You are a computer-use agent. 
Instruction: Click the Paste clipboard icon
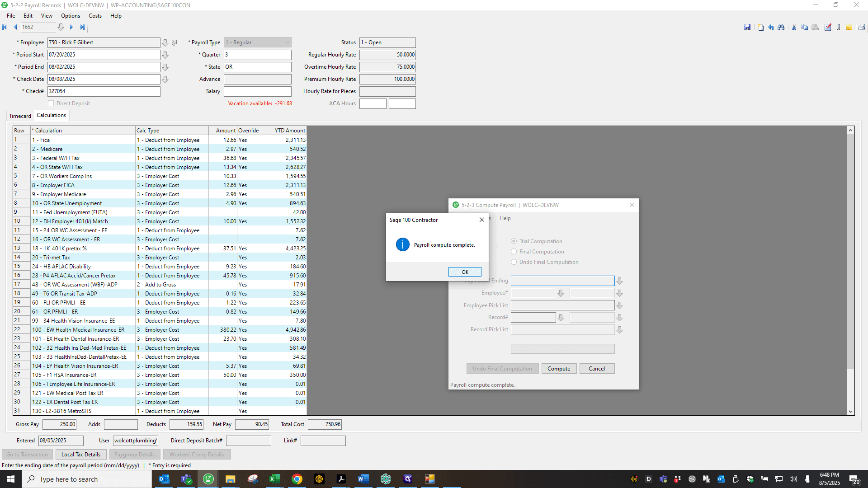coord(815,28)
